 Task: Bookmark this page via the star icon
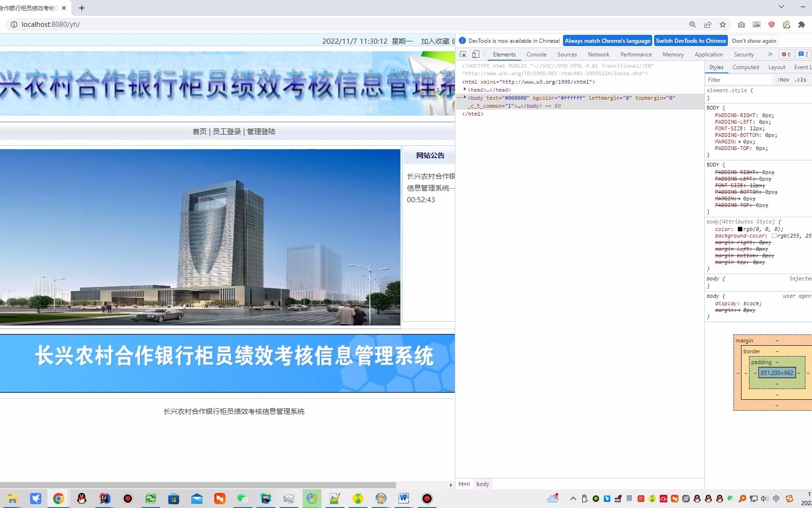723,24
